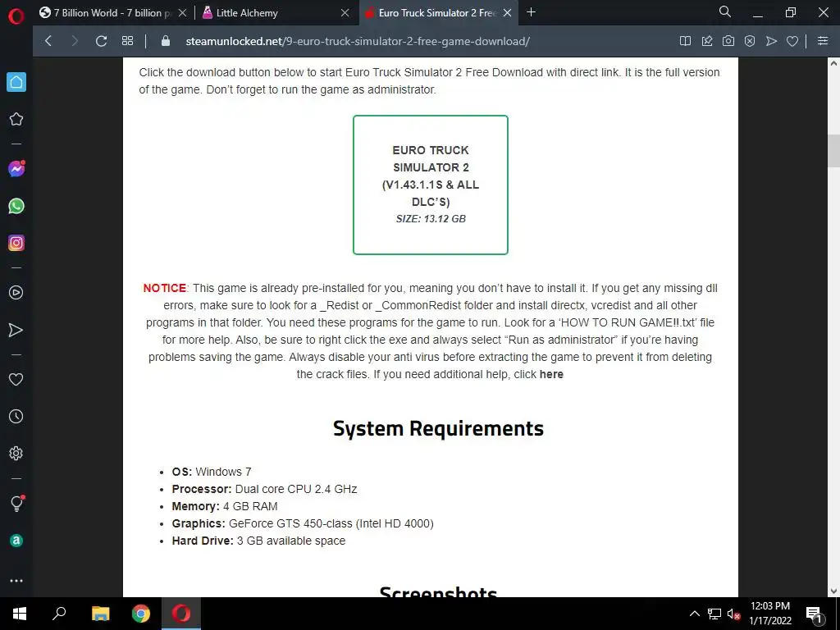Open the Windows Start menu
The image size is (840, 630).
(x=20, y=614)
